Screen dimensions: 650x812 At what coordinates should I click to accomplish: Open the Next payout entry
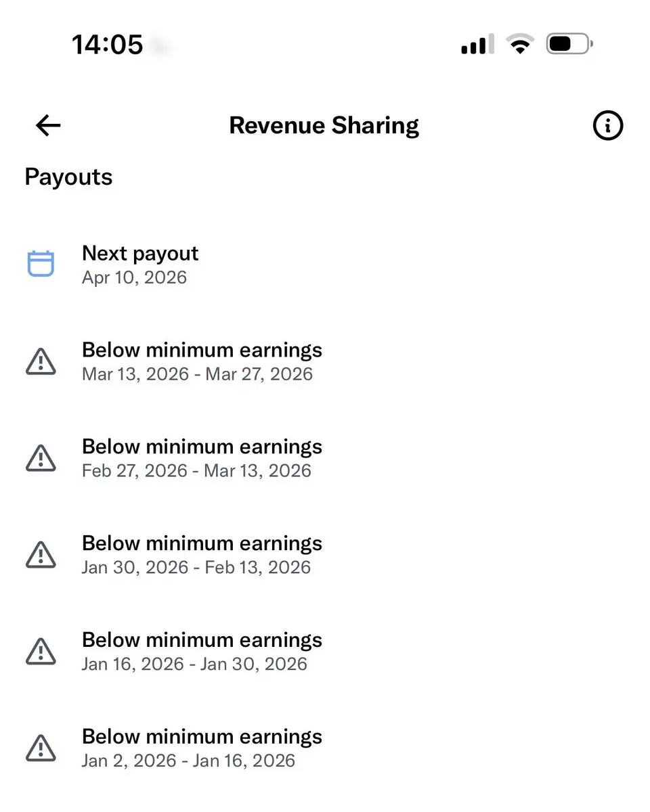pyautogui.click(x=140, y=254)
